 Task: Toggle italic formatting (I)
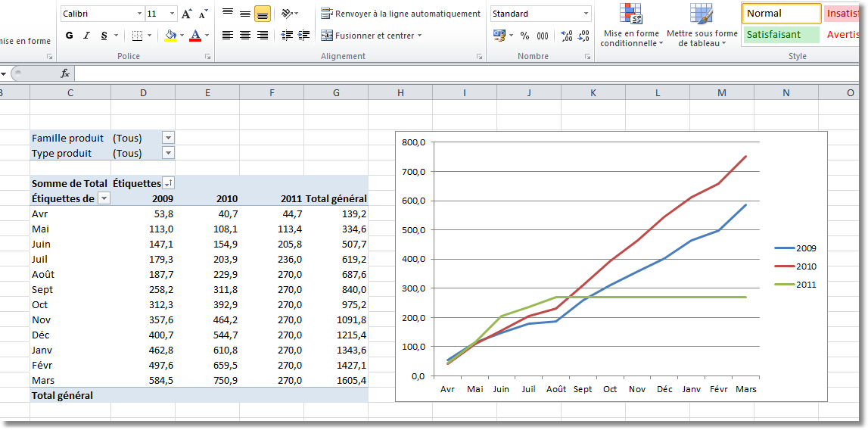coord(86,36)
